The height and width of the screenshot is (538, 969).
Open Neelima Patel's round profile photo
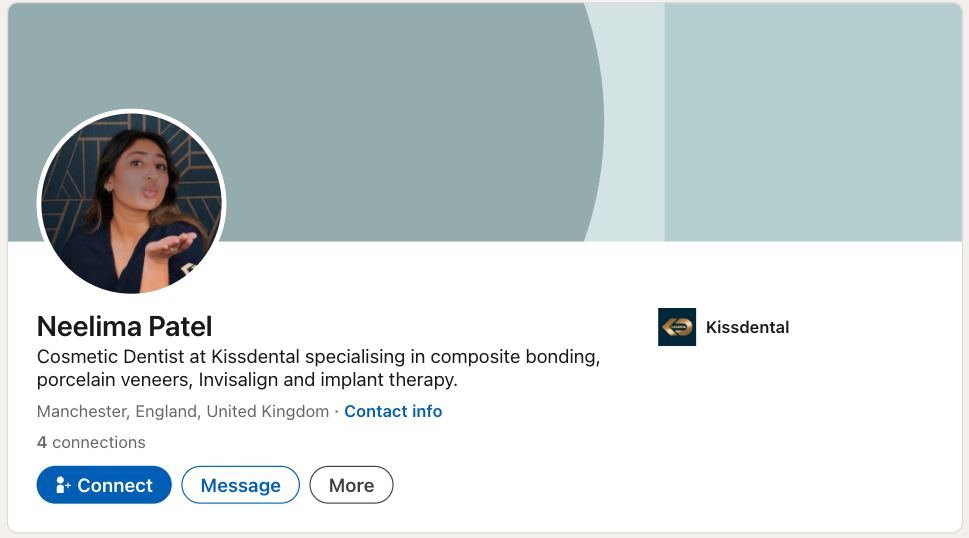click(131, 203)
